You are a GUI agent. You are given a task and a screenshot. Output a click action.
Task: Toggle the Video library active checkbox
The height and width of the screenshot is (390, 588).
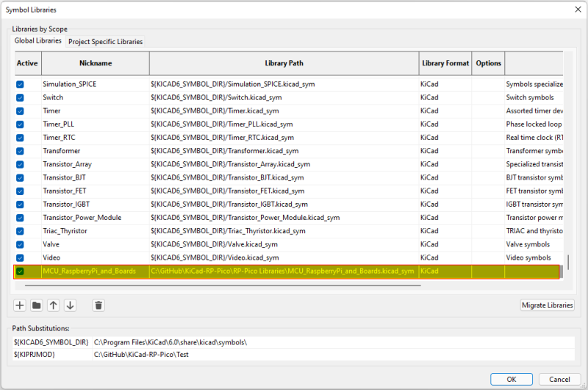pyautogui.click(x=20, y=258)
